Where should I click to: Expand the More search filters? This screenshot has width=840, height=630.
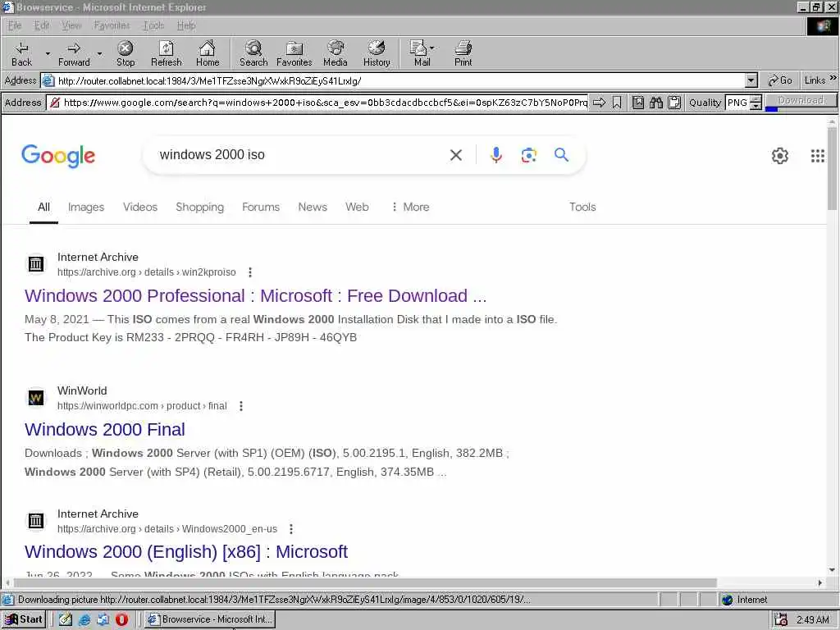coord(410,207)
